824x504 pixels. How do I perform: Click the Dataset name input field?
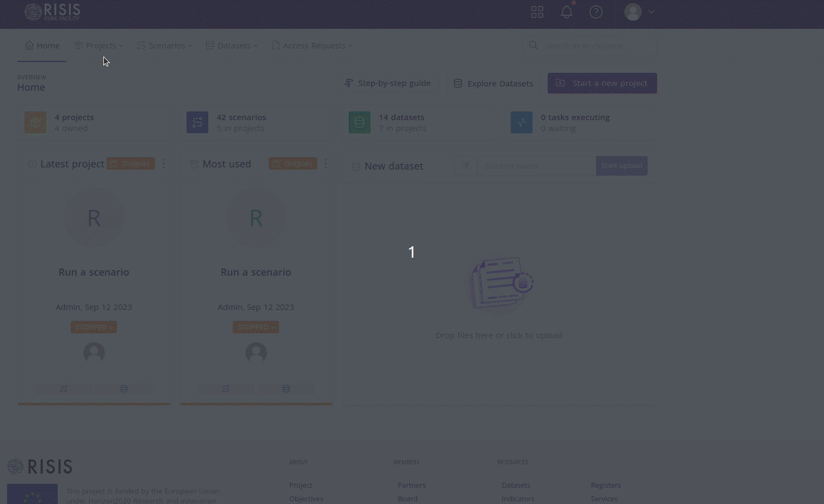point(536,165)
